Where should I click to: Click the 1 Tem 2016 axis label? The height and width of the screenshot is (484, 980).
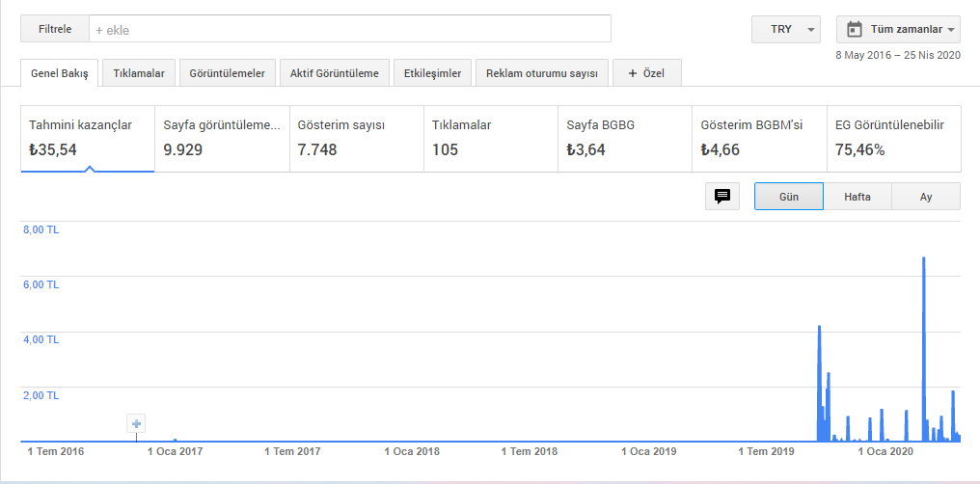pos(56,451)
